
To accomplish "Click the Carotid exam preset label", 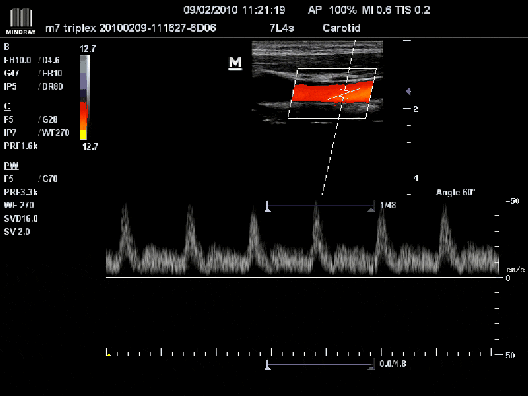I will [341, 28].
